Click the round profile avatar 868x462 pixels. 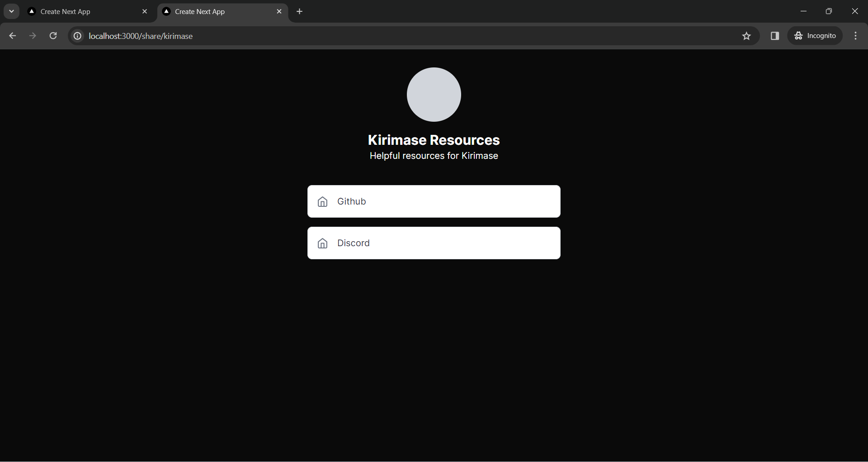(434, 95)
